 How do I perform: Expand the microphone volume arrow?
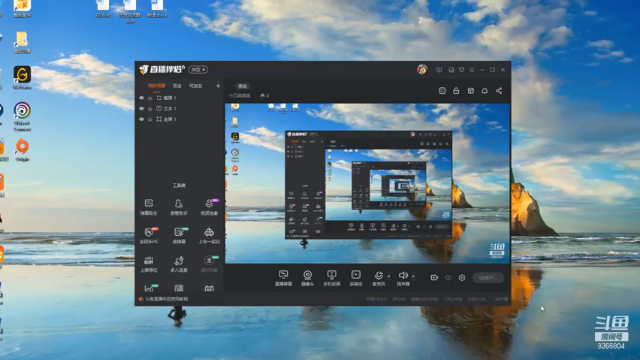click(389, 276)
